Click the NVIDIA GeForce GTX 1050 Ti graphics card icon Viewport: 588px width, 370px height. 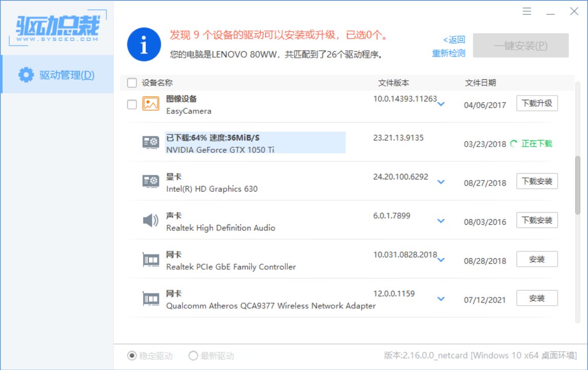(150, 143)
